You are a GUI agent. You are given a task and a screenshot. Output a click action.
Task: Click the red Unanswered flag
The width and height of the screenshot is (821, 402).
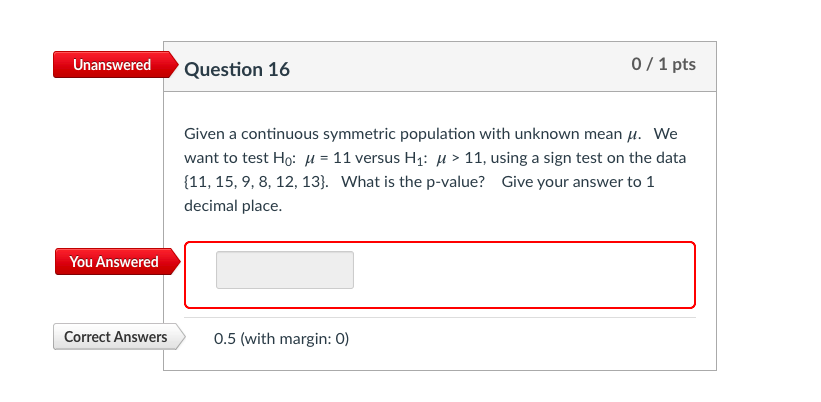[x=111, y=65]
